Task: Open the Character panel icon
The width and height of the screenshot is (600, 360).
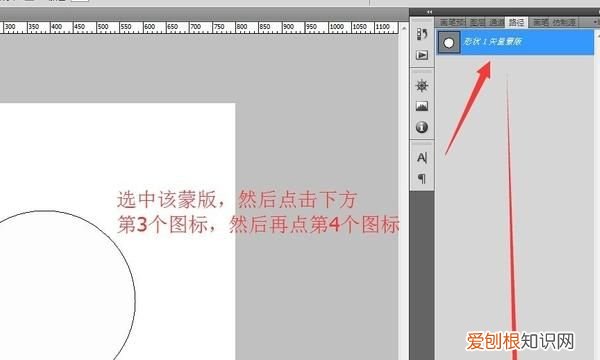Action: (x=422, y=158)
